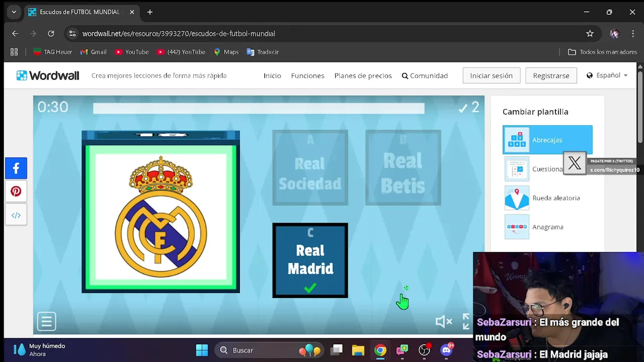Open the Chrome profile avatar
This screenshot has width=644, height=362.
click(614, 34)
